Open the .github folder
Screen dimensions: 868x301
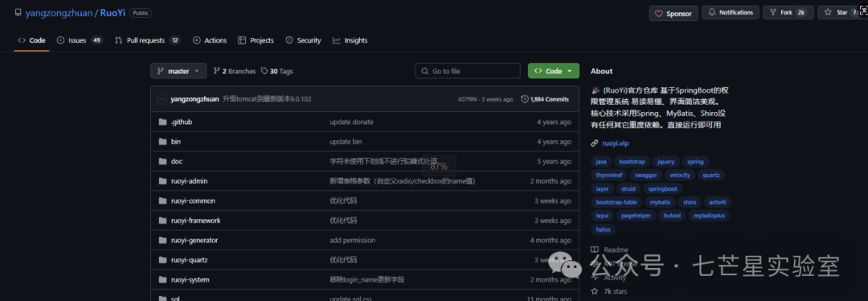182,122
